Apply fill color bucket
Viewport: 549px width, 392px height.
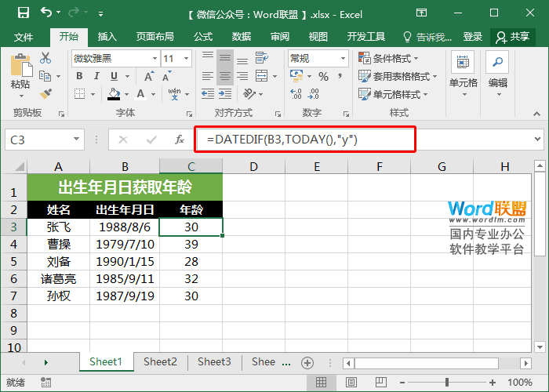[114, 94]
